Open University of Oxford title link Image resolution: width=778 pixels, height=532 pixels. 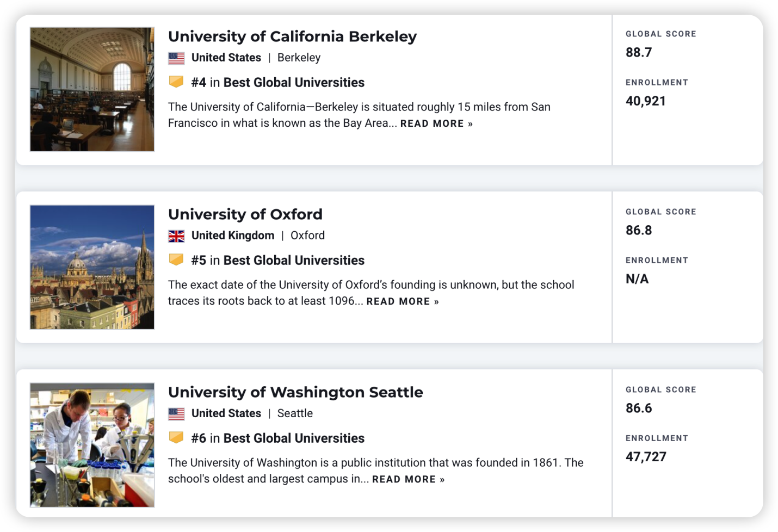coord(245,214)
